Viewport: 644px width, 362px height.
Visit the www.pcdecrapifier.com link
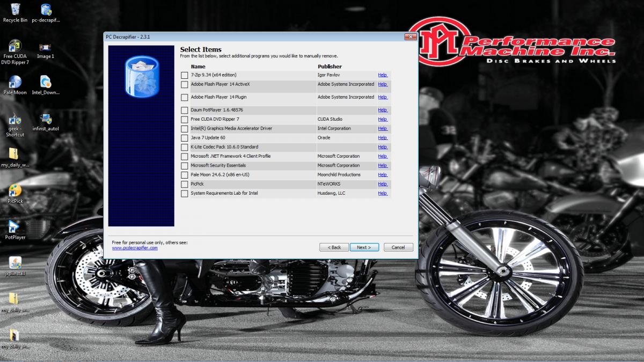[x=135, y=248]
